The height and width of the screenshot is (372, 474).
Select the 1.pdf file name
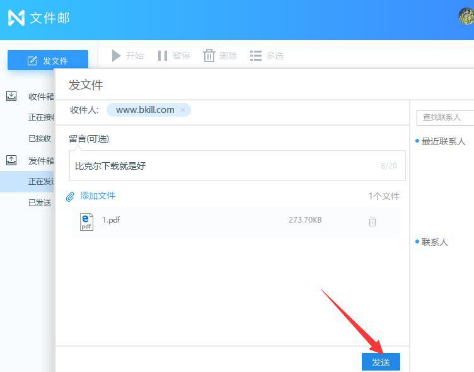point(111,220)
